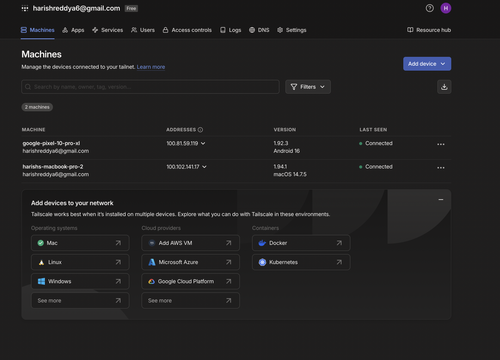Click the account email in the header
The height and width of the screenshot is (360, 500).
76,8
